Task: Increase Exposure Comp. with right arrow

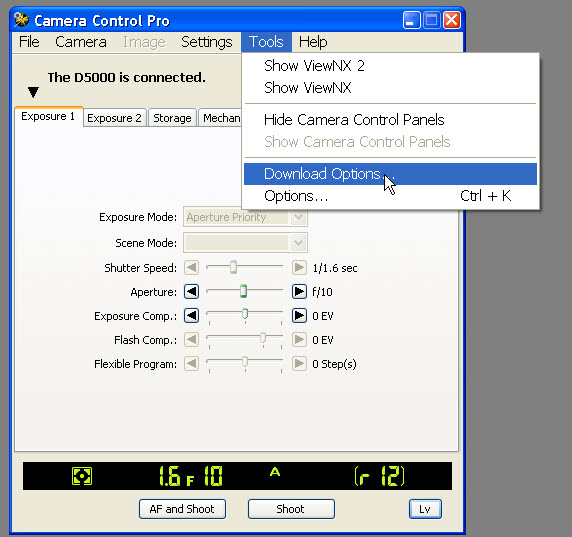Action: (x=299, y=316)
